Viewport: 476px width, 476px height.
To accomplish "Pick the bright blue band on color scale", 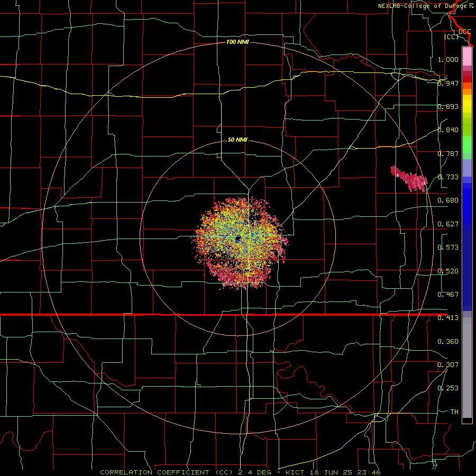I will (x=467, y=206).
